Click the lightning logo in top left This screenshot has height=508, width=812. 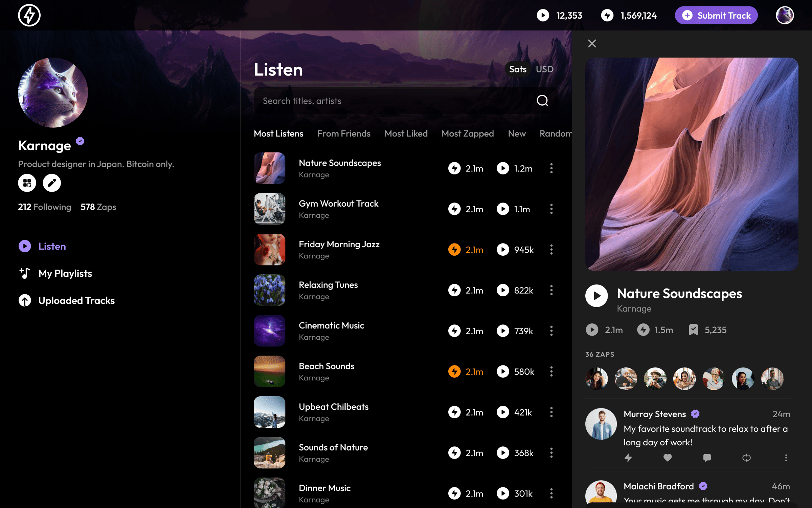[x=29, y=15]
